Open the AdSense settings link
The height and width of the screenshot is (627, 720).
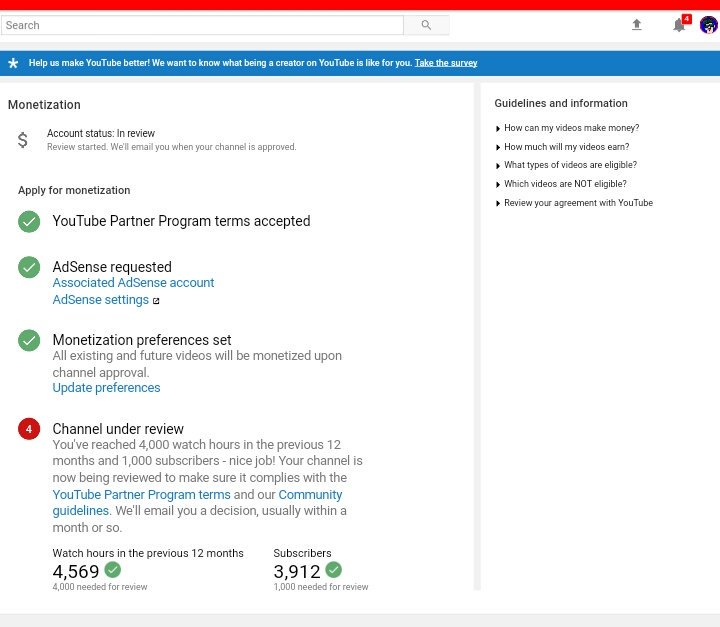click(101, 299)
